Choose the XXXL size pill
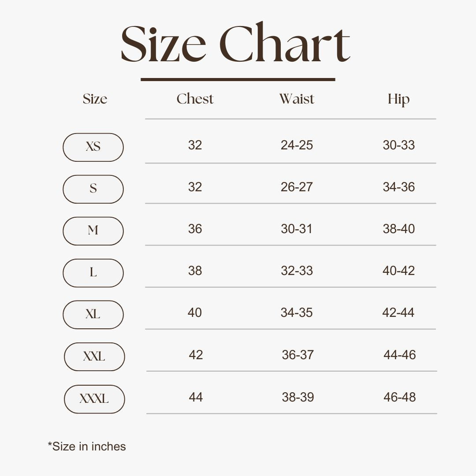Image resolution: width=476 pixels, height=476 pixels. 94,399
